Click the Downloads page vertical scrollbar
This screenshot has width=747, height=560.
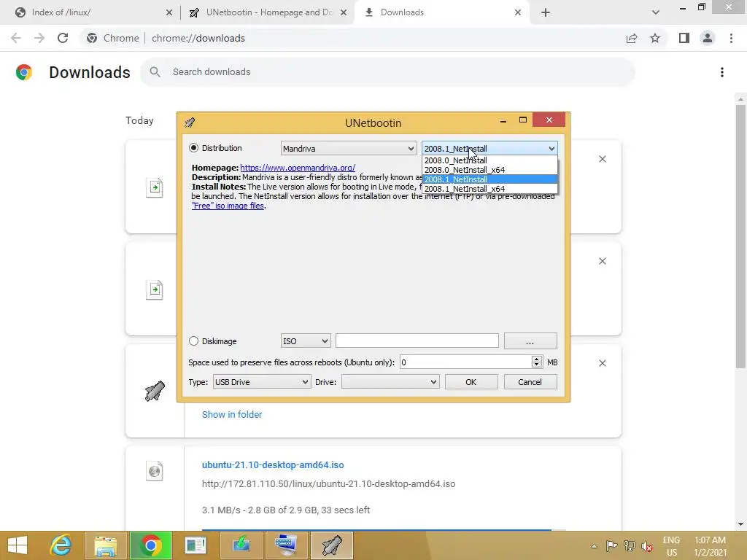pos(740,237)
